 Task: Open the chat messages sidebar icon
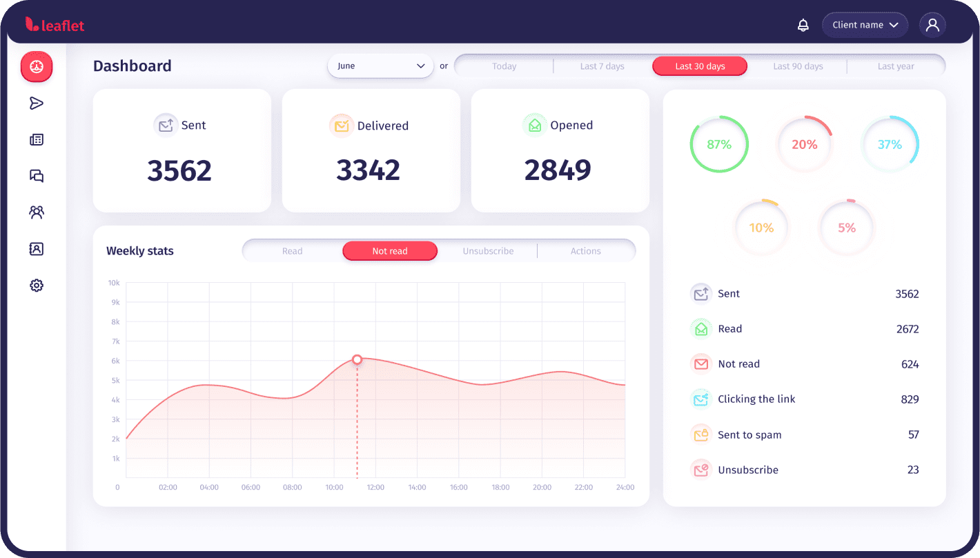click(x=37, y=176)
